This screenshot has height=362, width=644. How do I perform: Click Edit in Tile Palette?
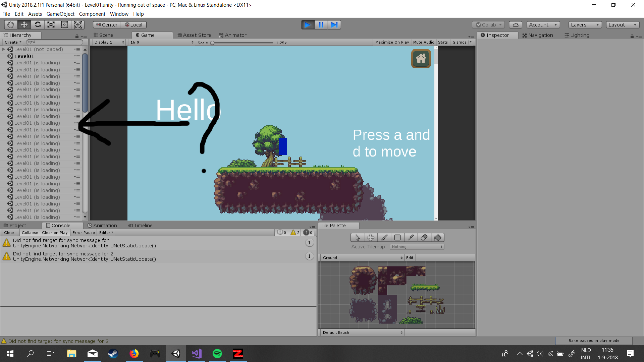point(410,258)
